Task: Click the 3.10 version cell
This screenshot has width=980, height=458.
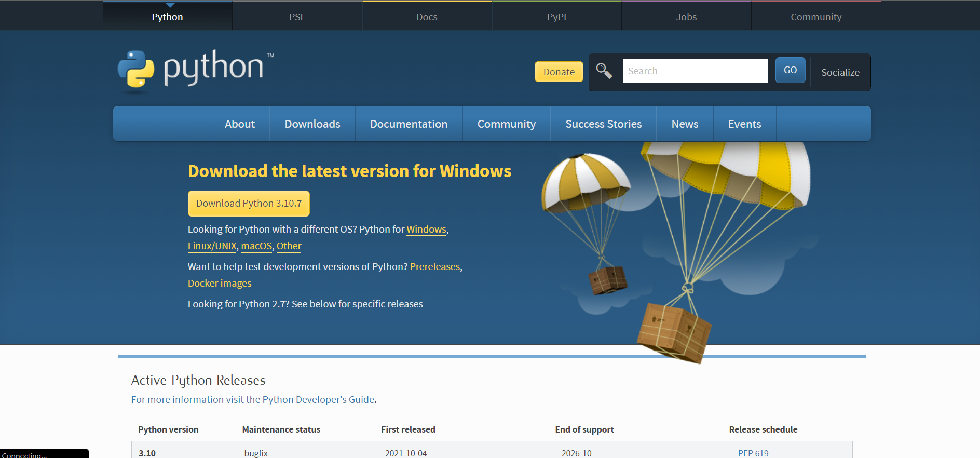Action: coord(147,453)
